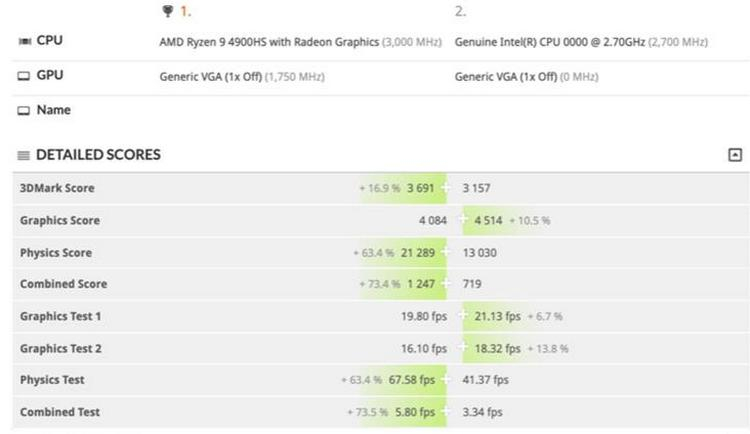
Task: Click the CPU chip icon
Action: click(24, 41)
